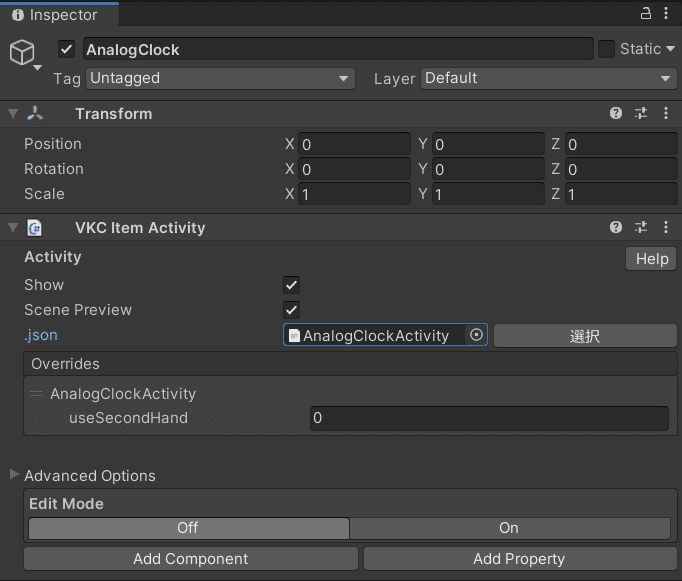This screenshot has width=682, height=581.
Task: Click the useSecondHand value field
Action: pos(489,418)
